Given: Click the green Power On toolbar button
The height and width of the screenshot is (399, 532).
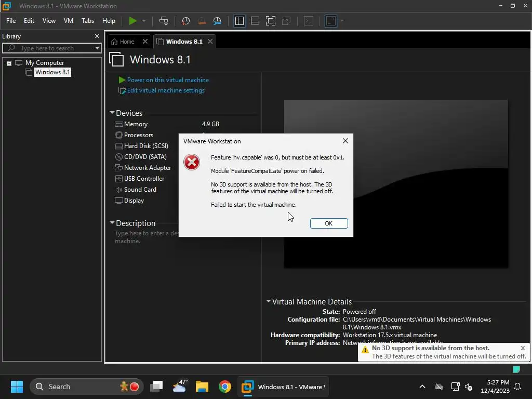Looking at the screenshot, I should [x=132, y=21].
